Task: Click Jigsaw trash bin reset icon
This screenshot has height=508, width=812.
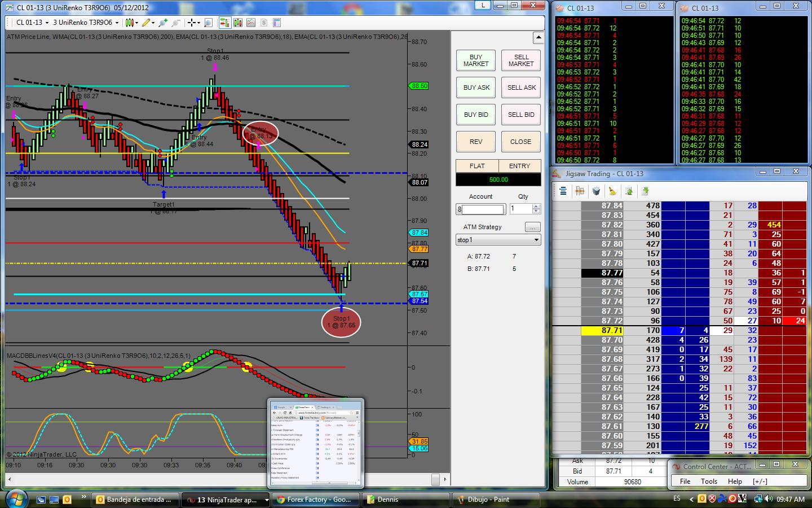Action: point(596,191)
